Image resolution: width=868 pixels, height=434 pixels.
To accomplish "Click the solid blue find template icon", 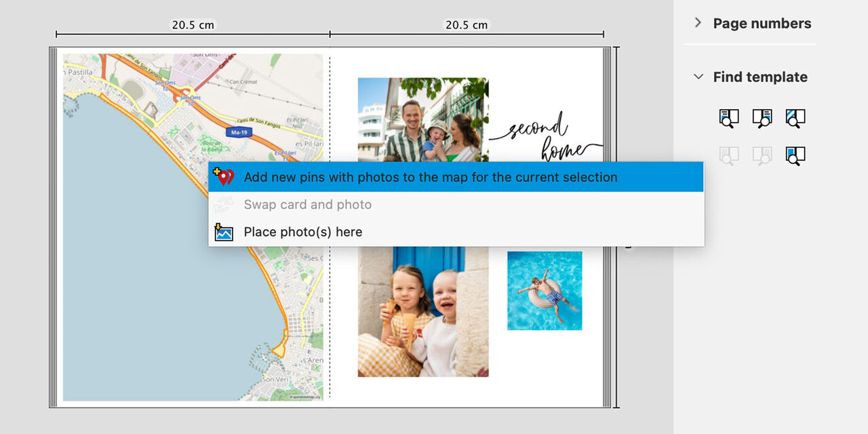I will point(795,156).
